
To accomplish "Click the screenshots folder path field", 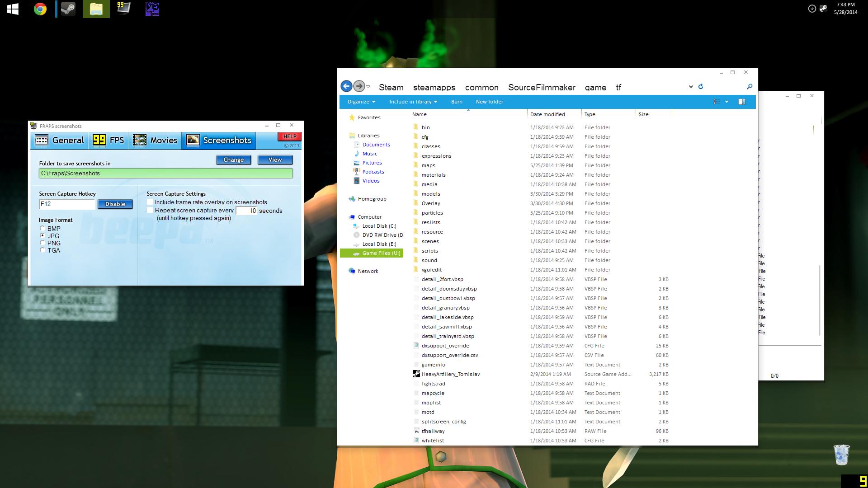I will (x=166, y=173).
